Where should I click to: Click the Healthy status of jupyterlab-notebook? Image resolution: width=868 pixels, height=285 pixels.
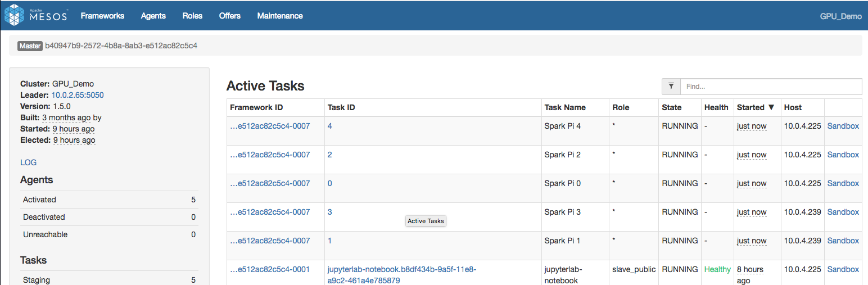pos(717,269)
